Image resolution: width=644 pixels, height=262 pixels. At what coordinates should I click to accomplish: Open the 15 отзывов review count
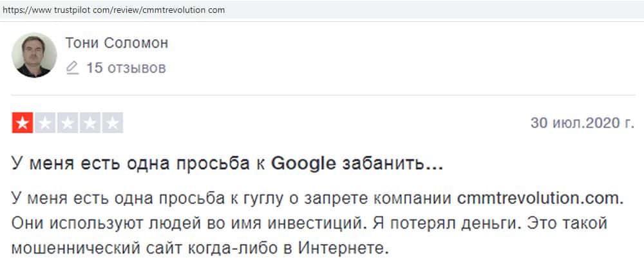(126, 68)
